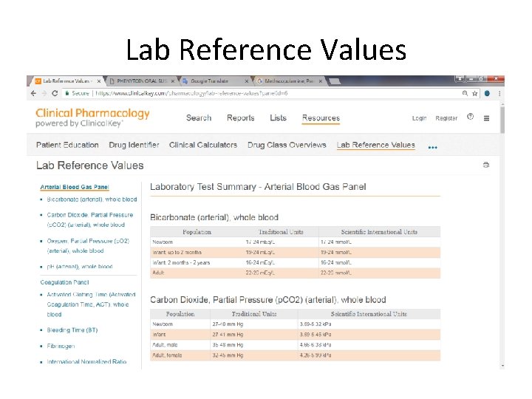The height and width of the screenshot is (399, 532).
Task: Click Arterial Blood Gas Panel sidebar link
Action: pos(75,187)
